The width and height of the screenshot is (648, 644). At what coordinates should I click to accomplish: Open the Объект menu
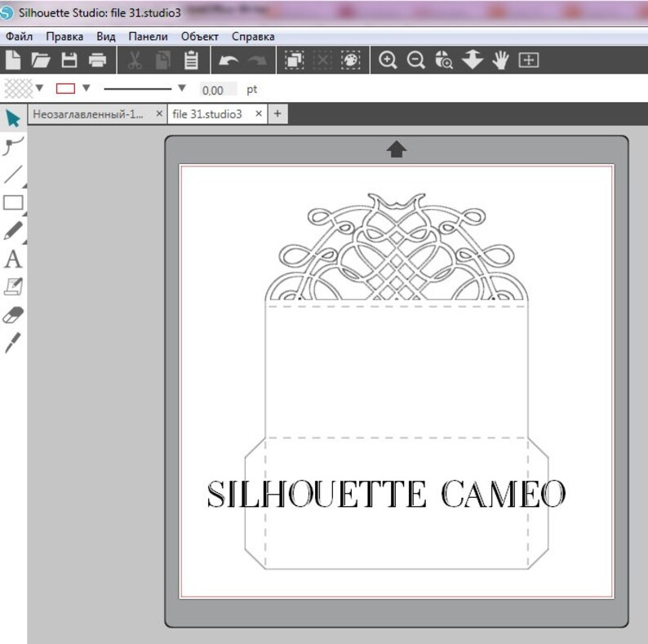(x=200, y=37)
